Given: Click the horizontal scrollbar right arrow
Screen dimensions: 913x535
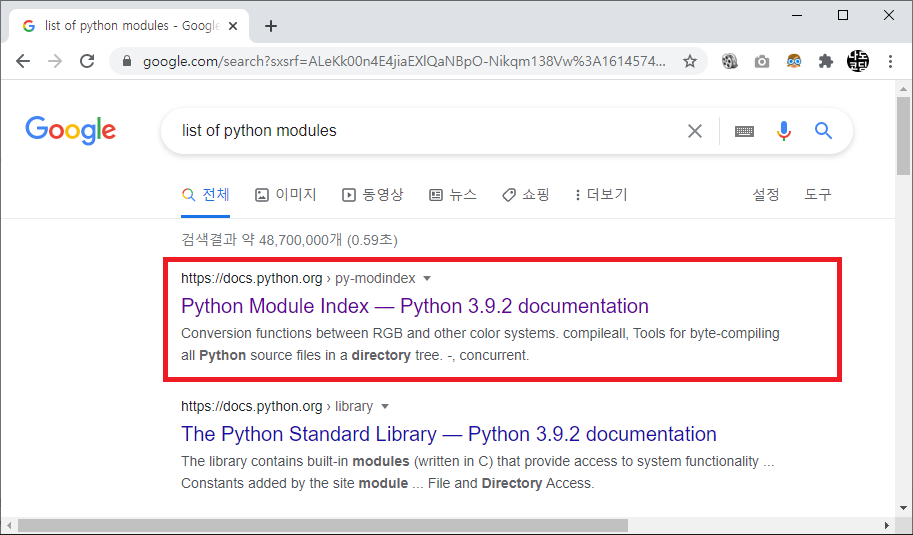Looking at the screenshot, I should pos(887,525).
